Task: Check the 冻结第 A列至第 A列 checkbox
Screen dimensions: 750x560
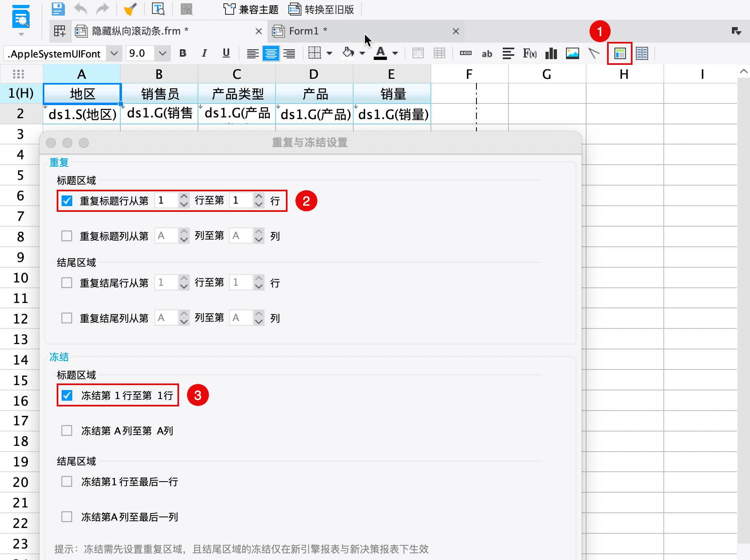Action: [67, 431]
